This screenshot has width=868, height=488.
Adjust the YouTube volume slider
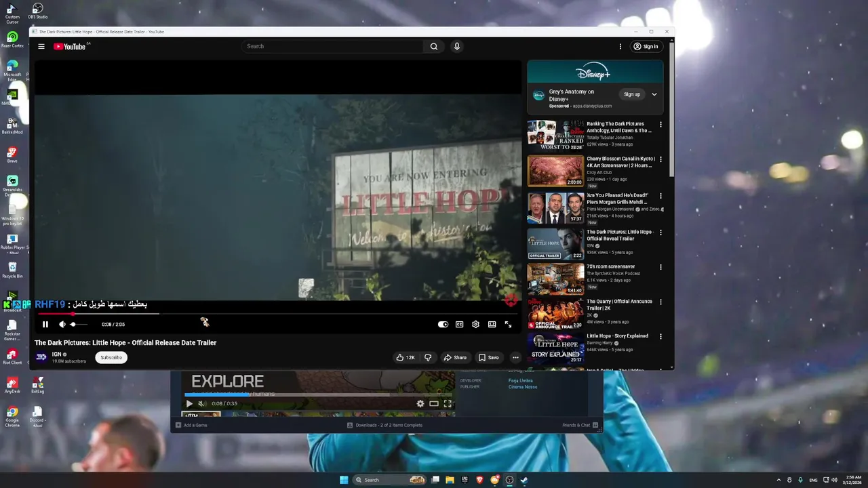click(79, 325)
